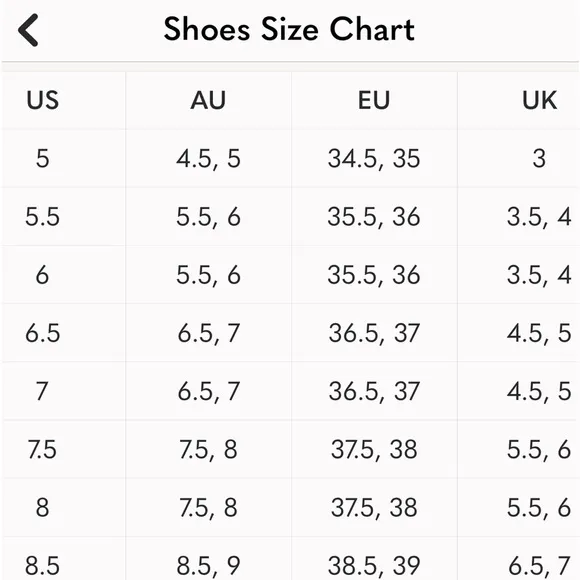Select the UK column header

pos(539,100)
